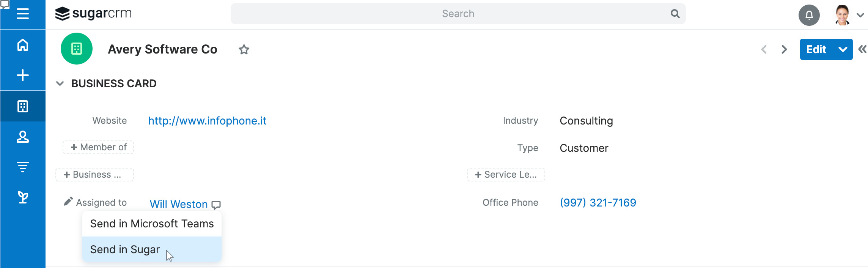
Task: Open the Accounts module sidebar icon
Action: click(23, 106)
